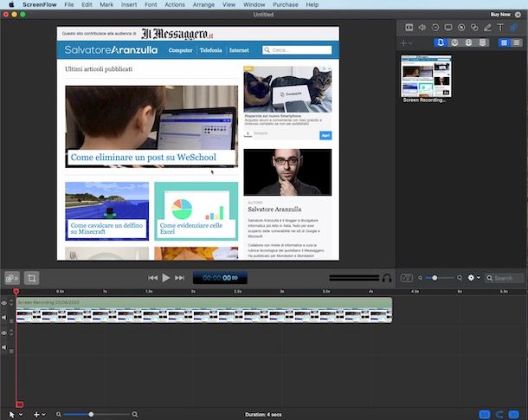The height and width of the screenshot is (420, 528).
Task: Open the Window menu
Action: point(254,4)
